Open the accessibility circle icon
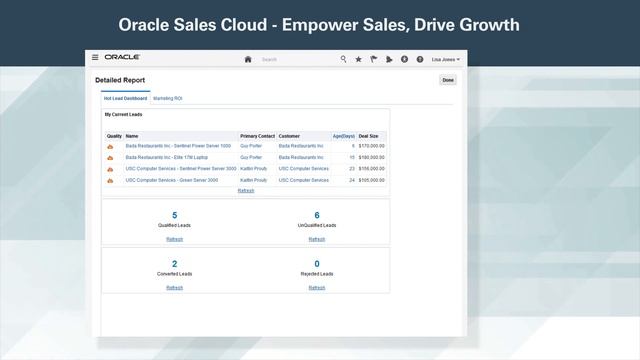Screen dimensions: 640x360 pyautogui.click(x=404, y=59)
